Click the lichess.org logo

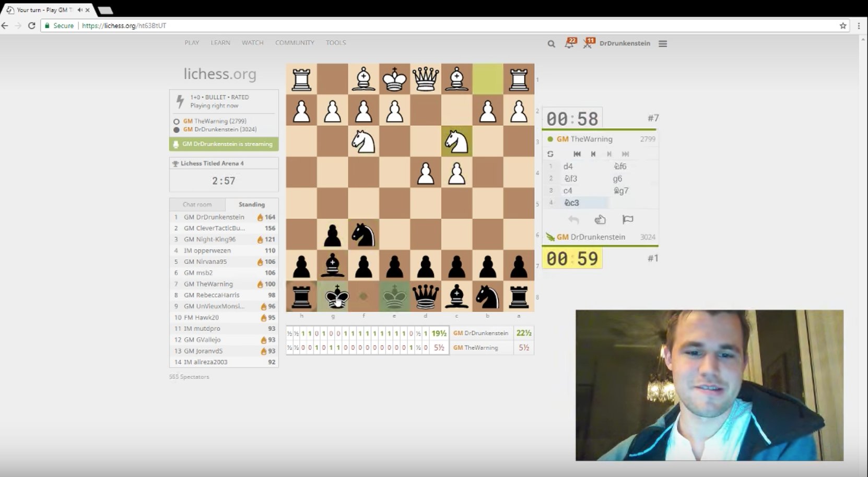(x=220, y=74)
